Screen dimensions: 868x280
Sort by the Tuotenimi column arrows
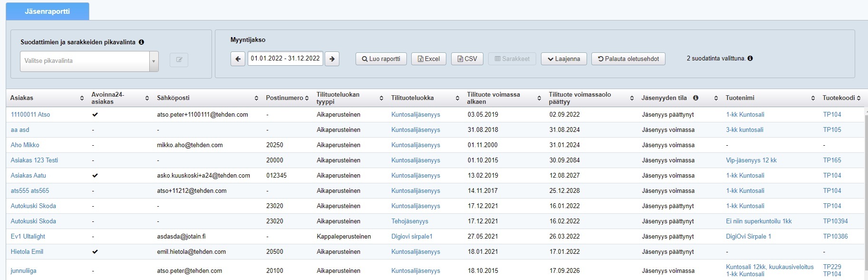tap(813, 98)
